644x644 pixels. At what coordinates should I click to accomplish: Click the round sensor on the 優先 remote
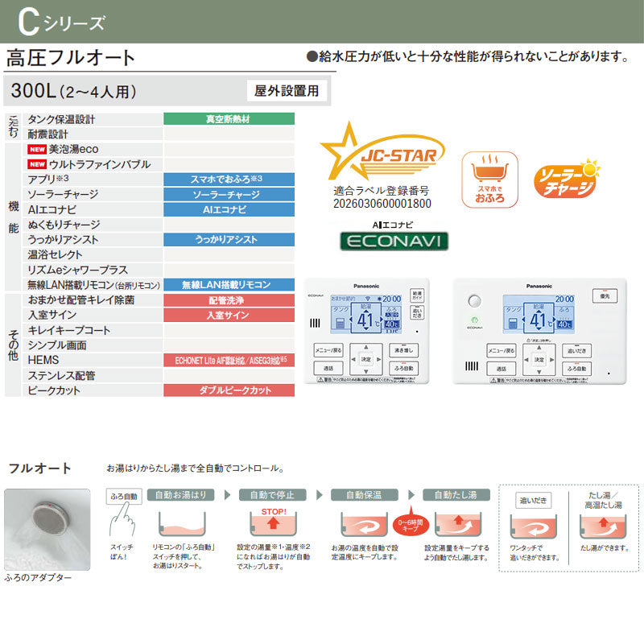474,300
